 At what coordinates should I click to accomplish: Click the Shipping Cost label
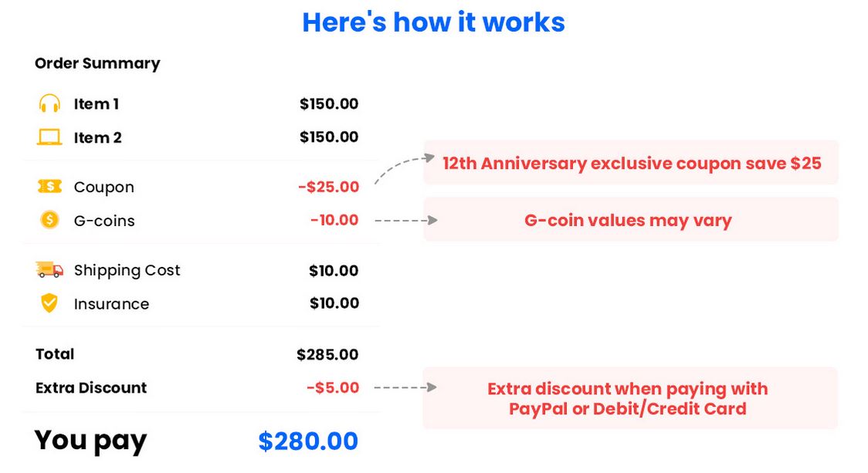tap(127, 270)
